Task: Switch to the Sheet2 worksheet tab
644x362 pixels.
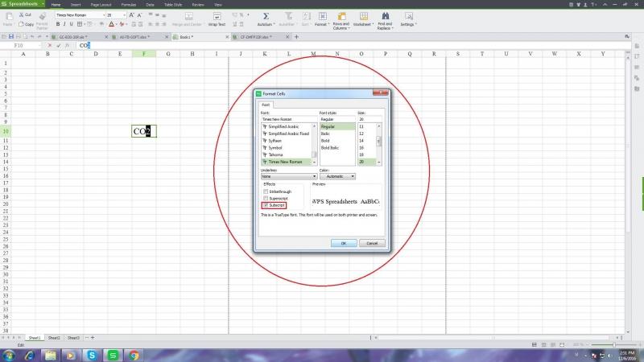Action: (x=53, y=337)
